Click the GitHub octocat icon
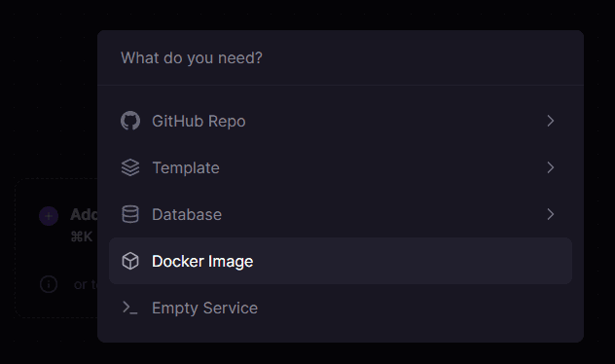Screen dimensions: 615x364 tap(130, 121)
